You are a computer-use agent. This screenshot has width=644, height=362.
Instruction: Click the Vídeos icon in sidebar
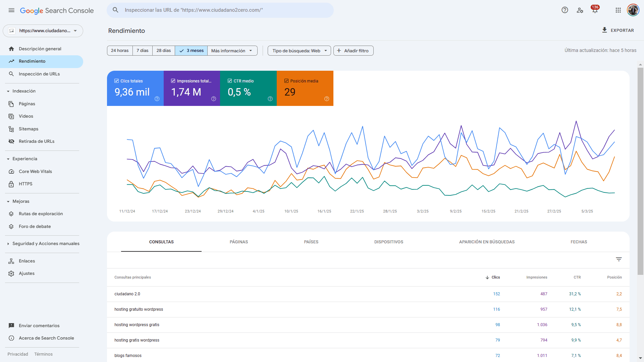11,116
